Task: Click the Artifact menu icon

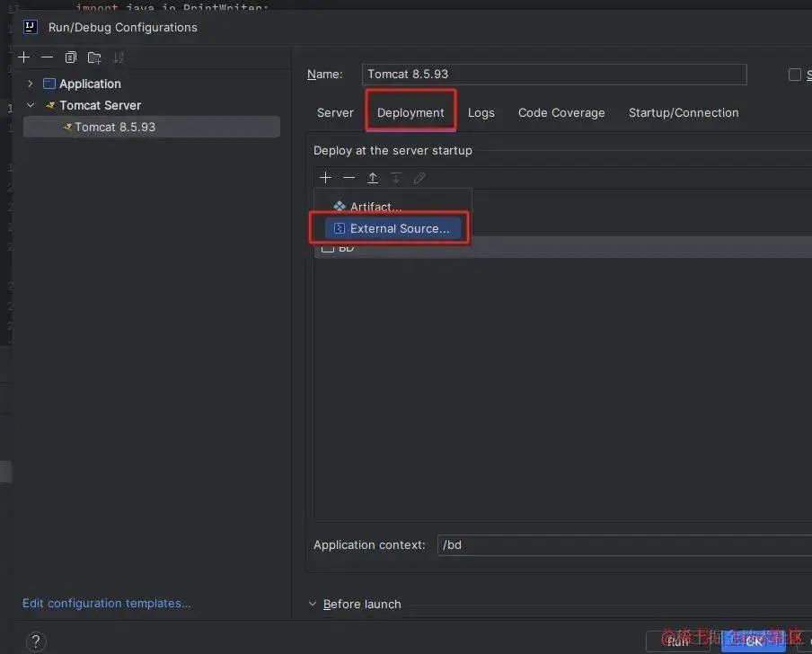Action: [x=340, y=207]
